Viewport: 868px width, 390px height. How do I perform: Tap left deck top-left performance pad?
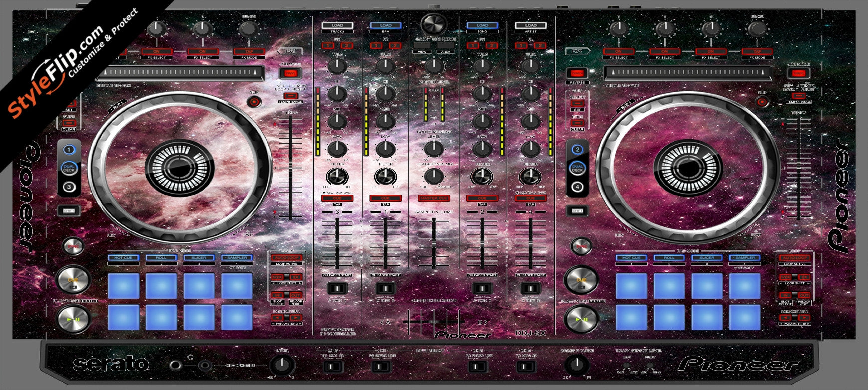123,286
